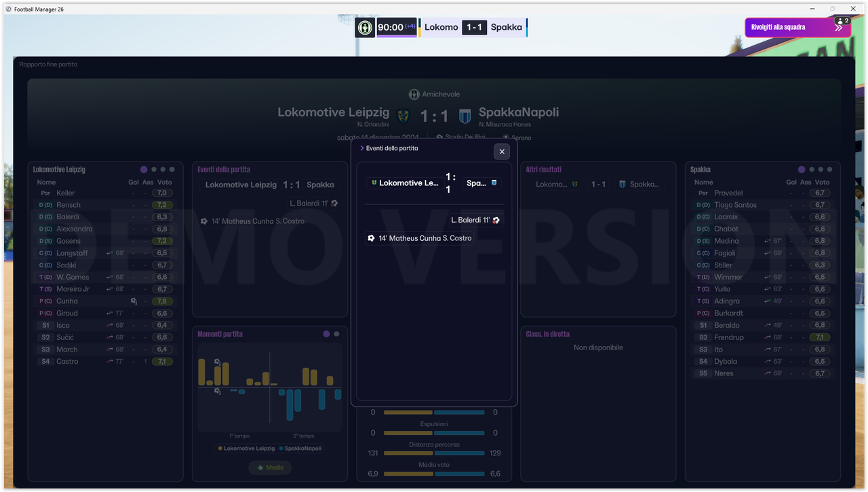Open player Frendrup in Spakka lineup
The image size is (868, 492).
[x=729, y=337]
